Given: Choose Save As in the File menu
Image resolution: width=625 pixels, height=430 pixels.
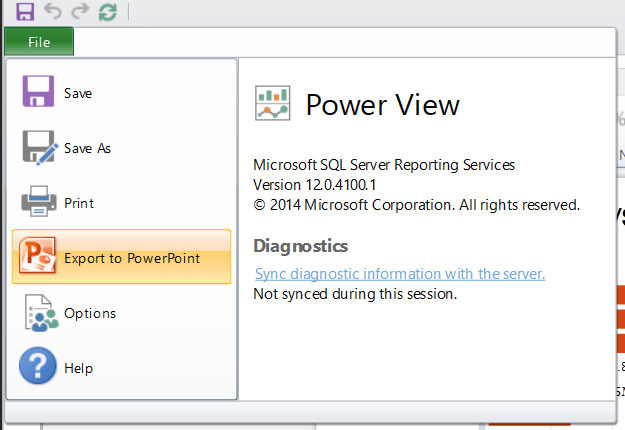Looking at the screenshot, I should click(87, 148).
